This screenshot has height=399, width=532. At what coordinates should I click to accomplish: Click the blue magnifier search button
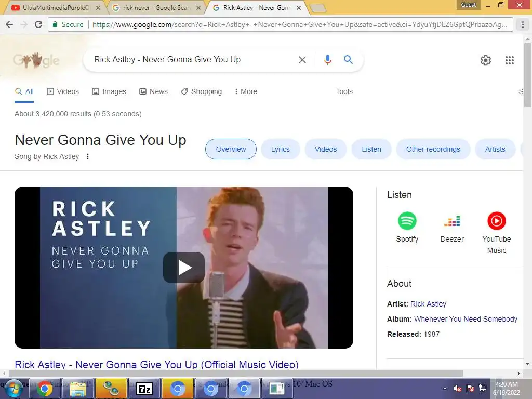coord(348,60)
